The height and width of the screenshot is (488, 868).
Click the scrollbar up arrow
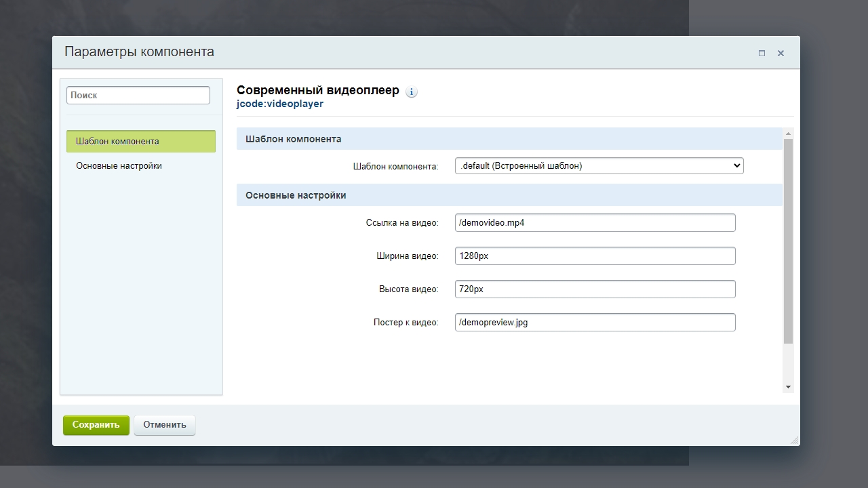[x=788, y=134]
